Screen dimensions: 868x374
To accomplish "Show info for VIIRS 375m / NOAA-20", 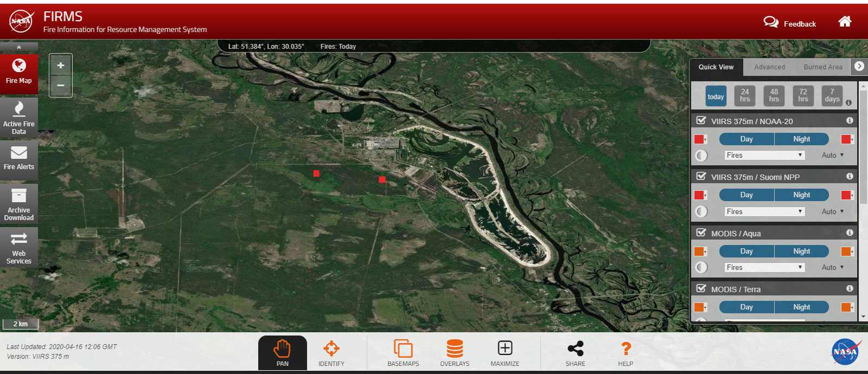I will [x=850, y=120].
